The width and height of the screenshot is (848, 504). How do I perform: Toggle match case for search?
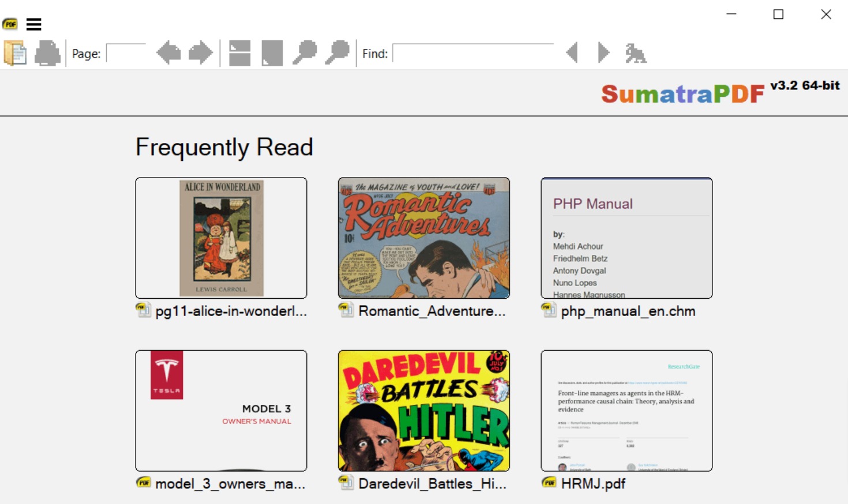[635, 52]
